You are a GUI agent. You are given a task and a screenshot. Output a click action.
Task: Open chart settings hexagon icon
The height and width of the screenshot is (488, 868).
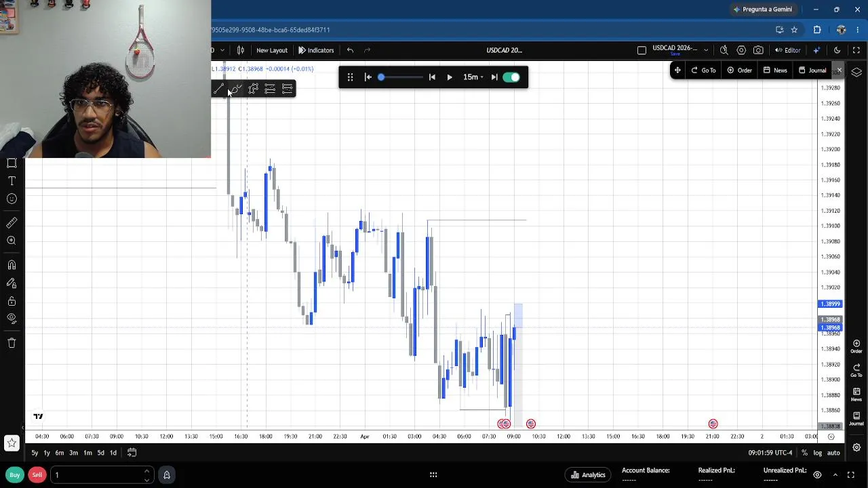[x=741, y=50]
